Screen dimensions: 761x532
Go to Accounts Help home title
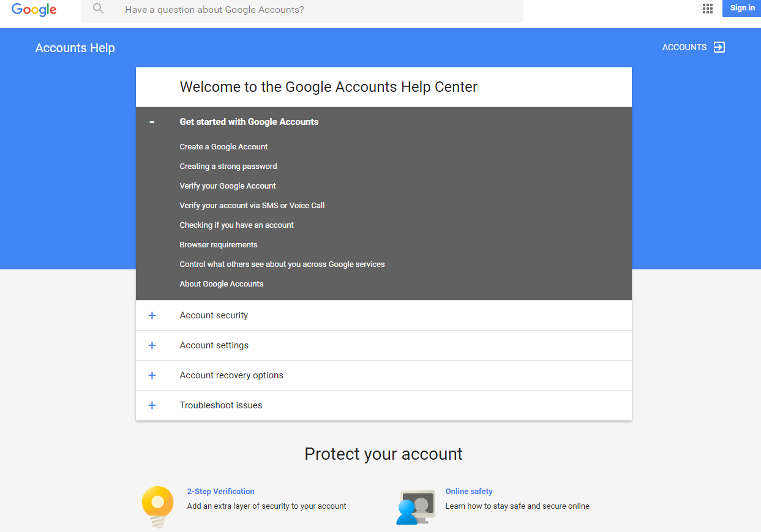pyautogui.click(x=75, y=48)
